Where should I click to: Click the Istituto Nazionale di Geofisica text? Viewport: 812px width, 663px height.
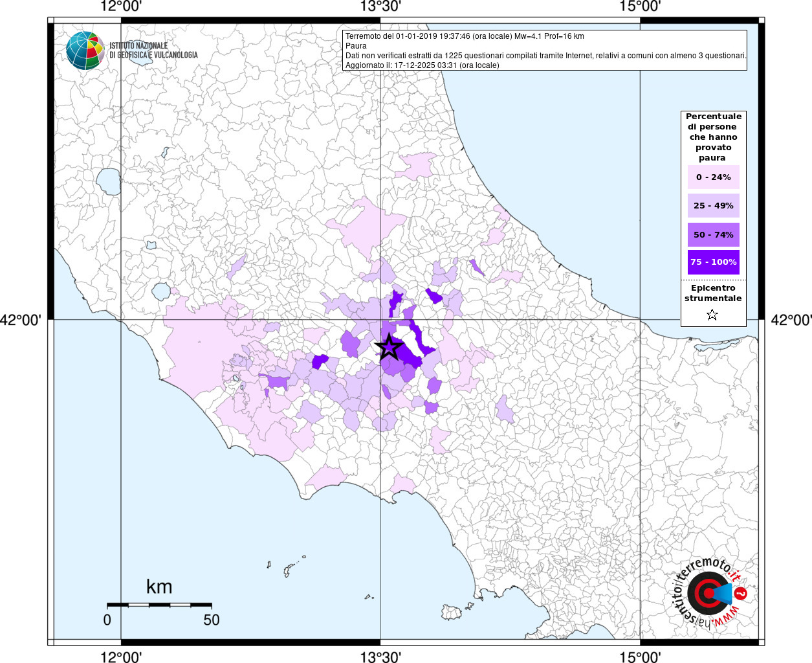pos(153,51)
